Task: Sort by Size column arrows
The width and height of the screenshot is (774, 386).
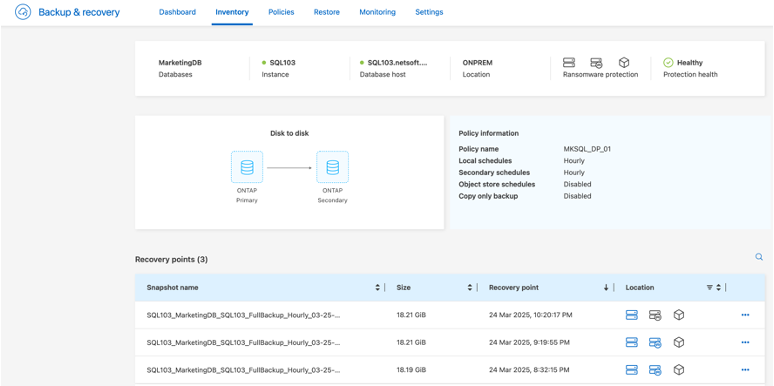Action: point(470,287)
